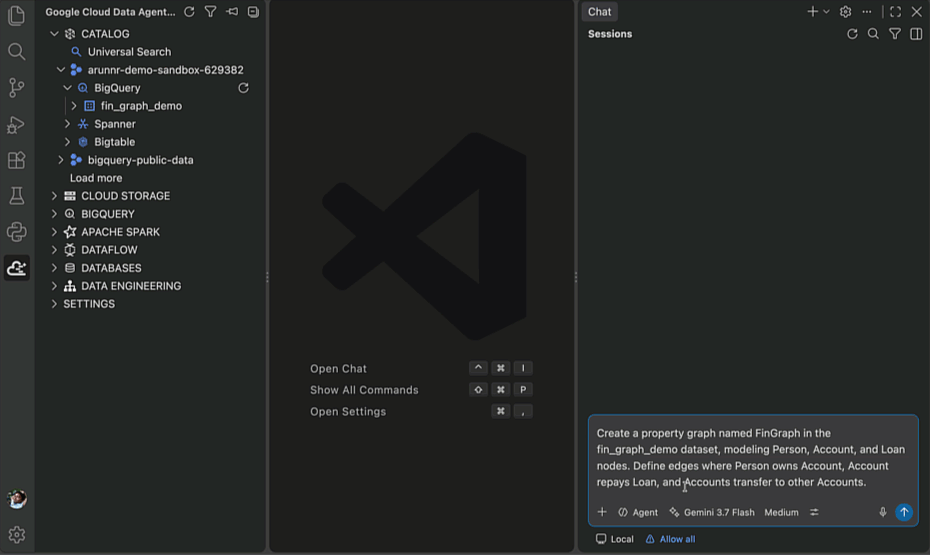Close the chat panel
The width and height of the screenshot is (930, 555).
[x=916, y=12]
